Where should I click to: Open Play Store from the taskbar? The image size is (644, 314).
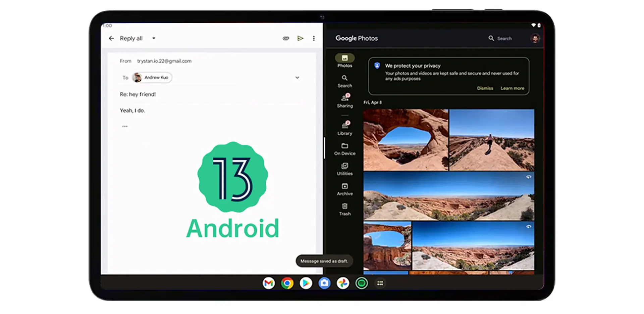click(306, 283)
